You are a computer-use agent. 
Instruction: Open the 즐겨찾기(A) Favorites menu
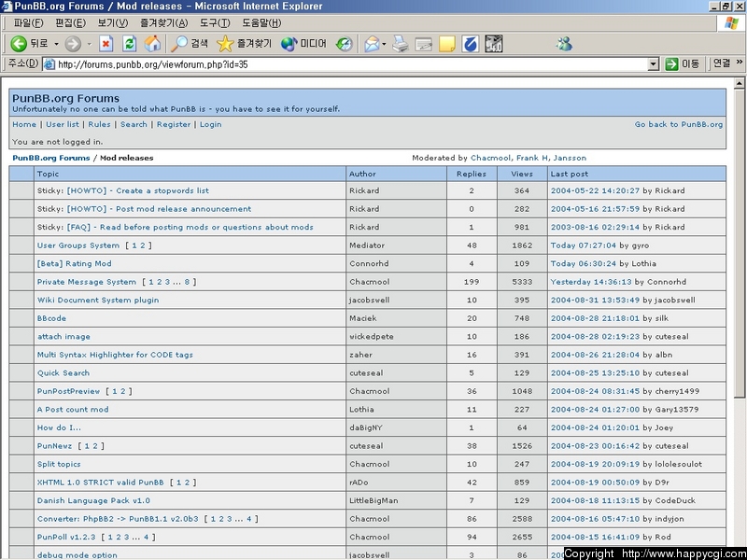(x=164, y=22)
